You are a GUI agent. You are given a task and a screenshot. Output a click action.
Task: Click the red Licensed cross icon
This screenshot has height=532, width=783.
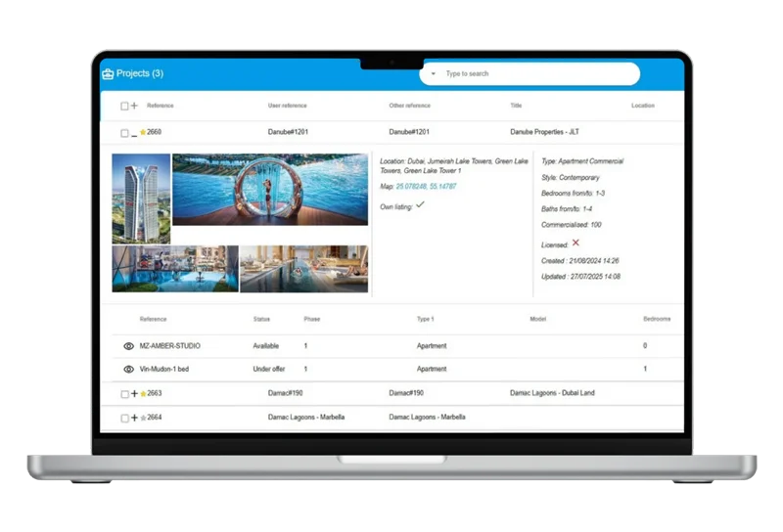click(576, 243)
